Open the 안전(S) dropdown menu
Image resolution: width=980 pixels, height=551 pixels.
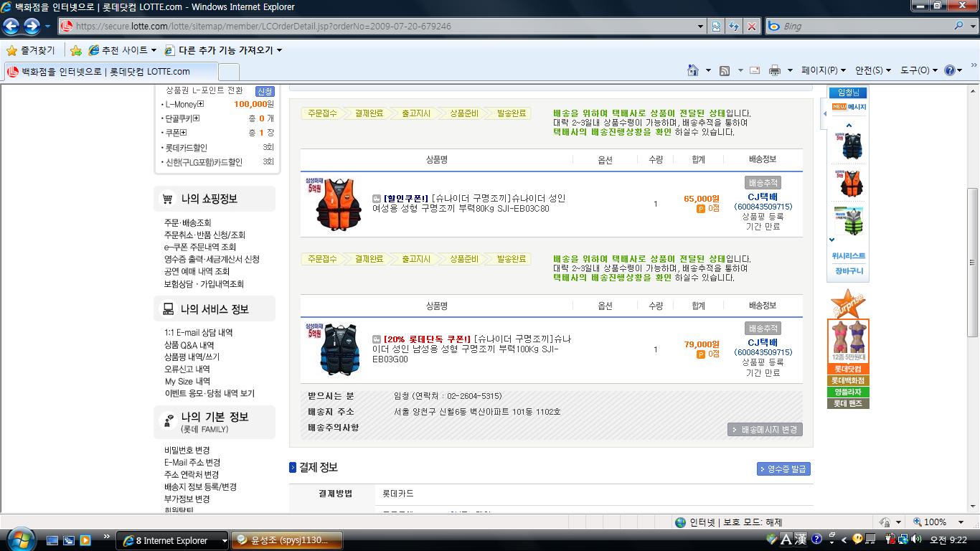872,70
